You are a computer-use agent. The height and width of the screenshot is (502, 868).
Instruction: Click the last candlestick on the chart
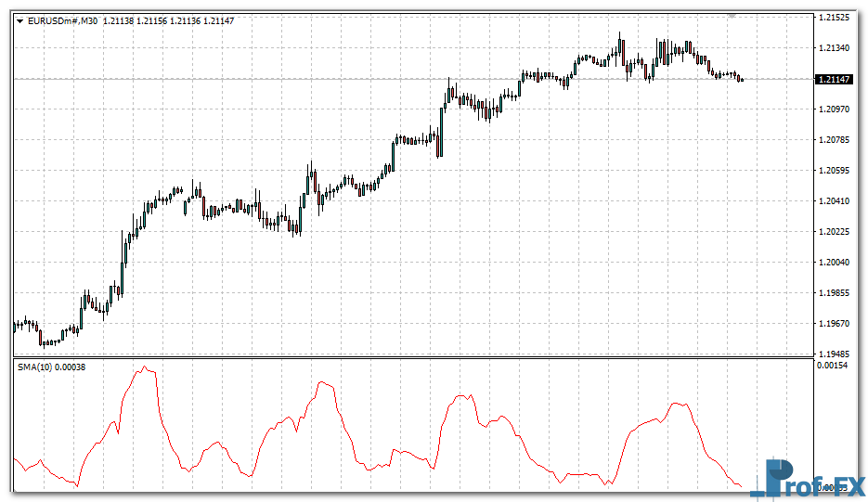click(x=741, y=80)
